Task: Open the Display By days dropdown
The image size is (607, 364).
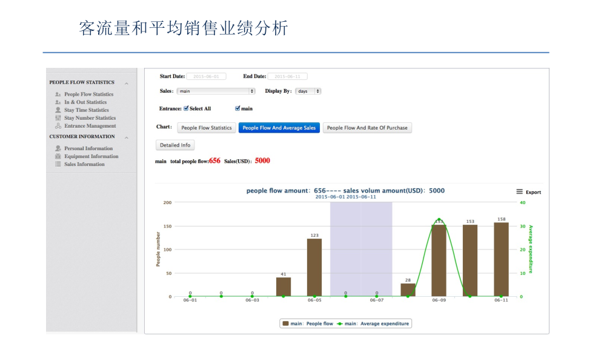Action: pyautogui.click(x=308, y=91)
